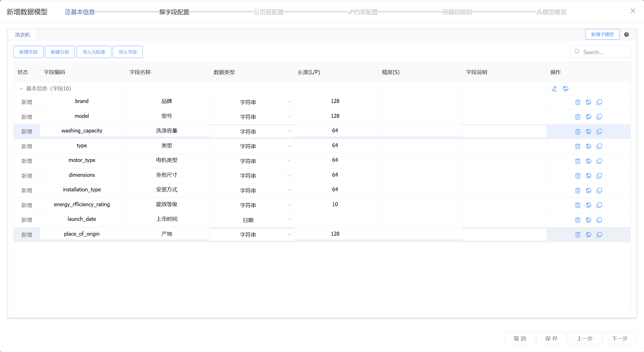The height and width of the screenshot is (352, 644).
Task: Open data type dropdown for motor_type
Action: coord(252,161)
